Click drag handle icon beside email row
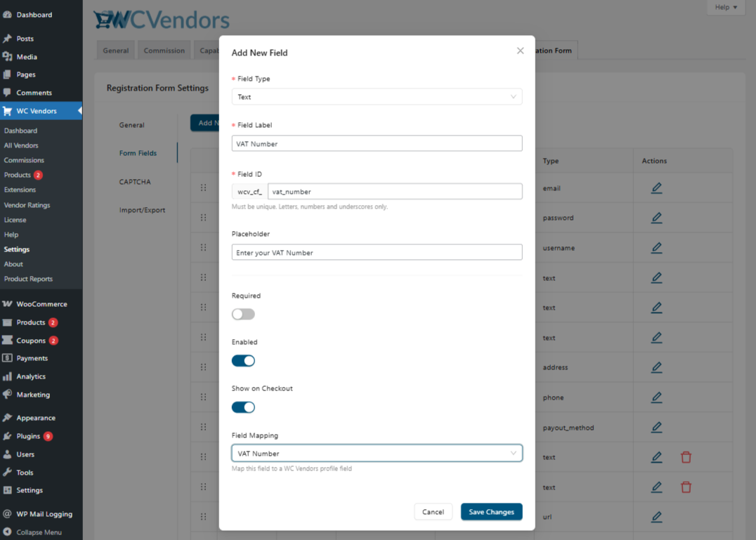 tap(203, 188)
